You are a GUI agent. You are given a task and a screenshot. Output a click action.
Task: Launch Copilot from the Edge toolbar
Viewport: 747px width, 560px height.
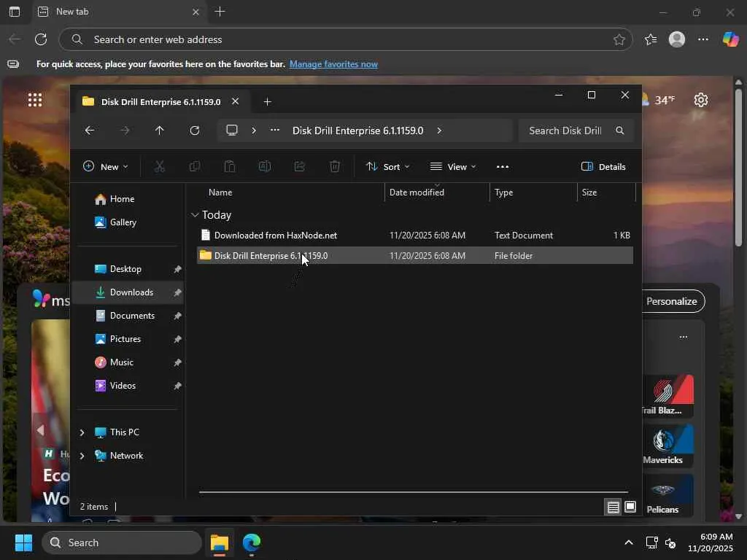[x=730, y=39]
